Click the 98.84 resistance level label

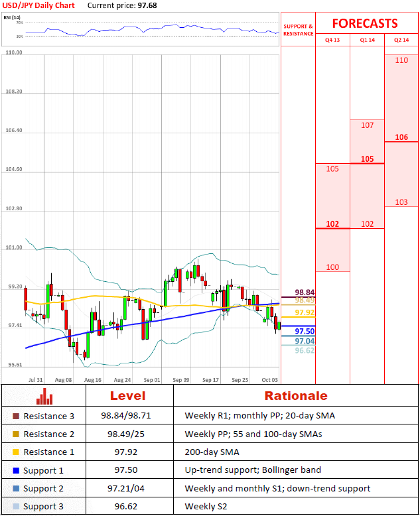(x=305, y=292)
